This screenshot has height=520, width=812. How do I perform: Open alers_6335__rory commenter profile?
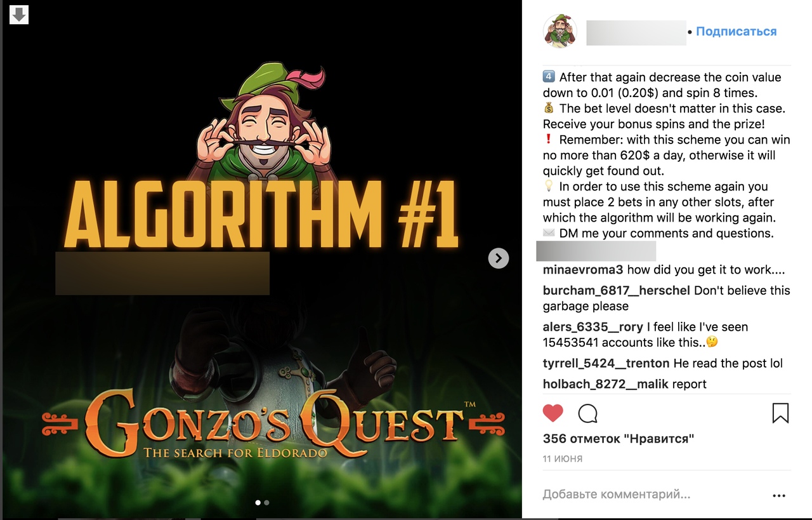tap(593, 327)
